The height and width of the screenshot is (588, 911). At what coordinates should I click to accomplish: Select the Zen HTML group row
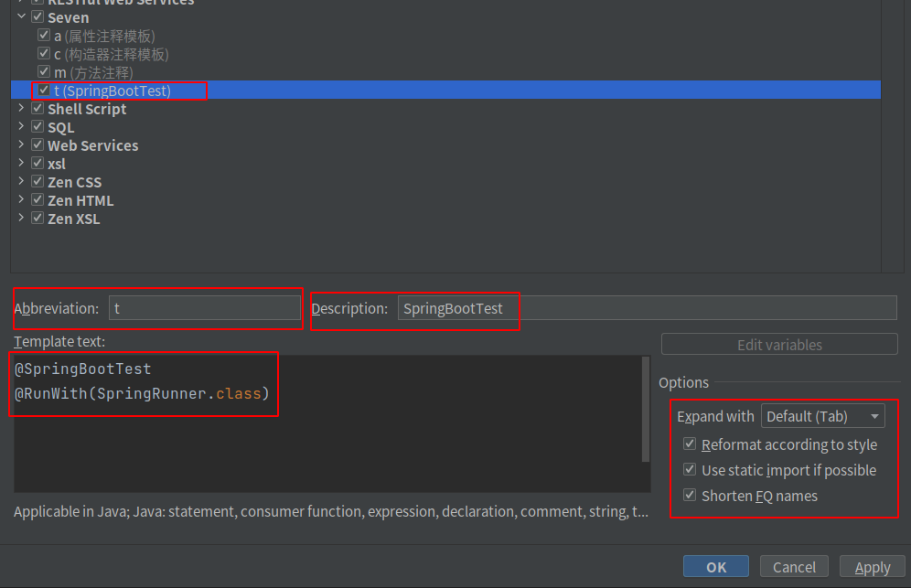[x=445, y=200]
